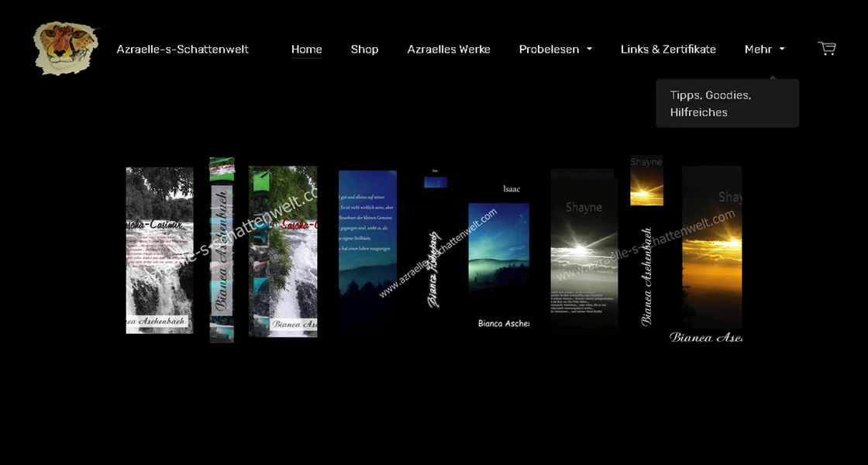Toggle the Mehr dropdown menu
The height and width of the screenshot is (465, 868).
764,49
